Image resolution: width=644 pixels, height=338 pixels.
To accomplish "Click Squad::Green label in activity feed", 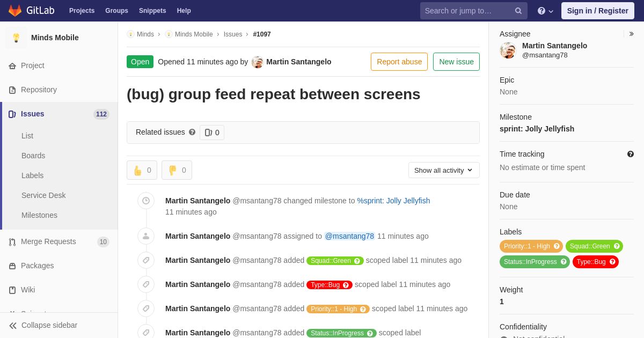I will (335, 261).
